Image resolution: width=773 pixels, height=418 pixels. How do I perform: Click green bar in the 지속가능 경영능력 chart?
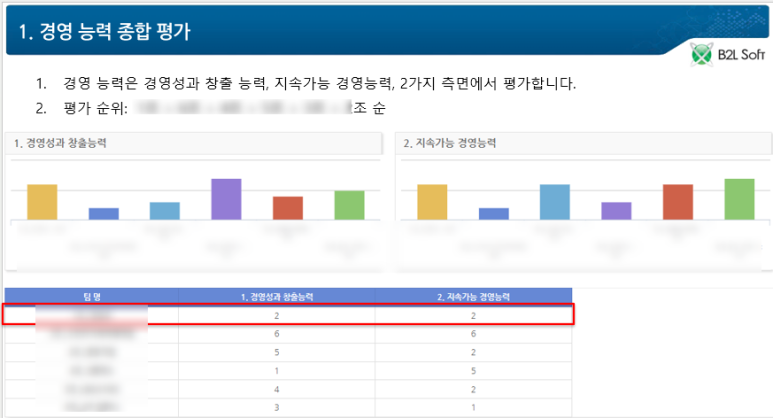tap(739, 199)
